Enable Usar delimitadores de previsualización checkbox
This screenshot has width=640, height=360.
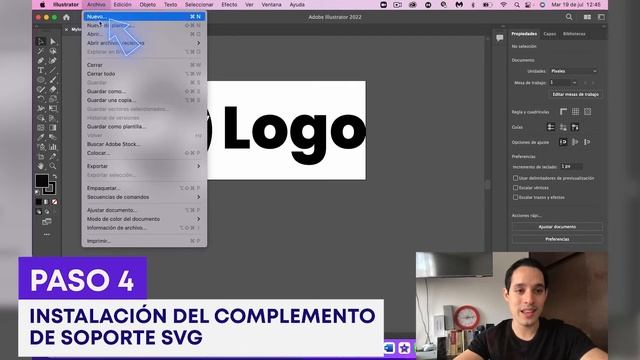tap(516, 178)
